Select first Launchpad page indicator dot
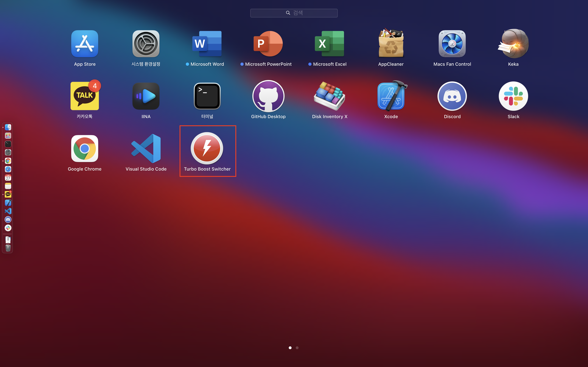This screenshot has width=588, height=367. pyautogui.click(x=290, y=348)
